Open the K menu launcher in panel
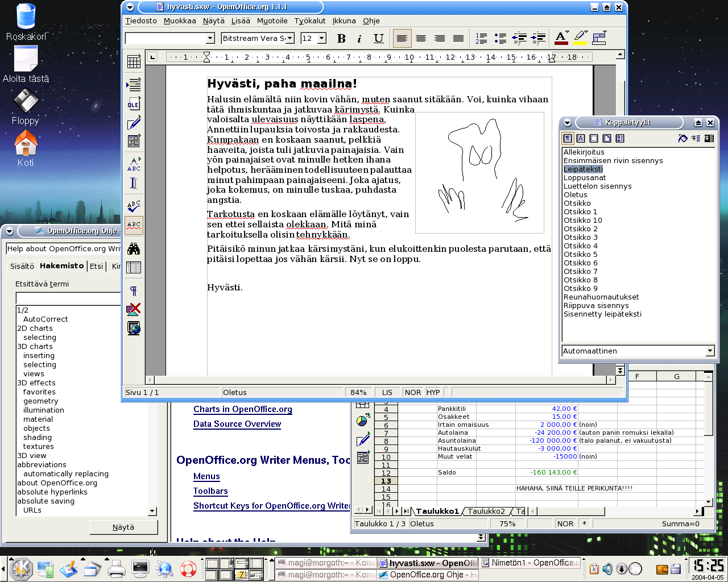 click(21, 569)
